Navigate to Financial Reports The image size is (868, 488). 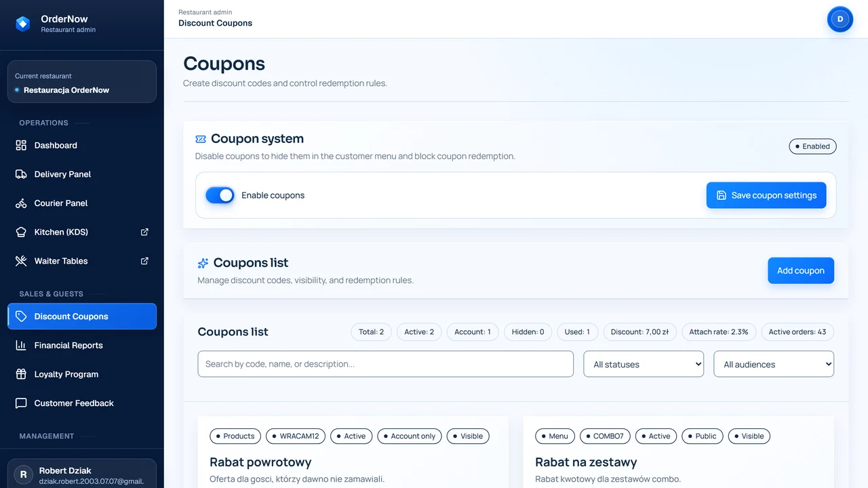82,346
